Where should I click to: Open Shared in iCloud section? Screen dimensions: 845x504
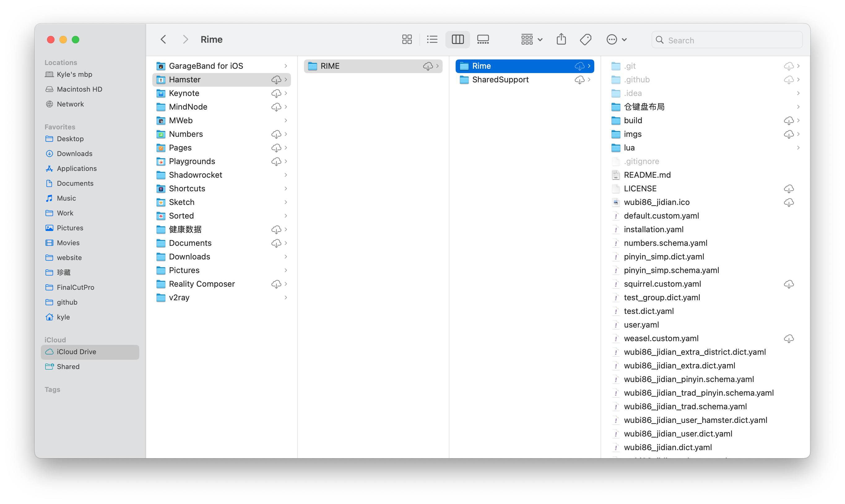tap(90, 367)
